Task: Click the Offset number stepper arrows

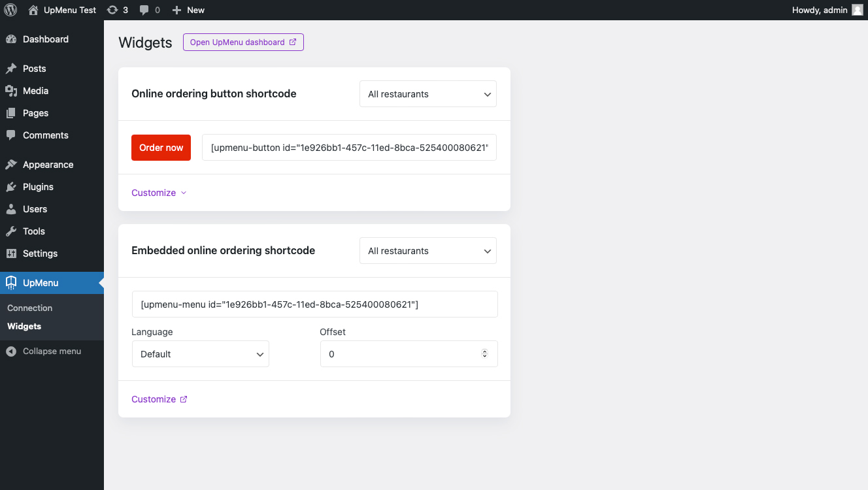Action: pos(484,354)
